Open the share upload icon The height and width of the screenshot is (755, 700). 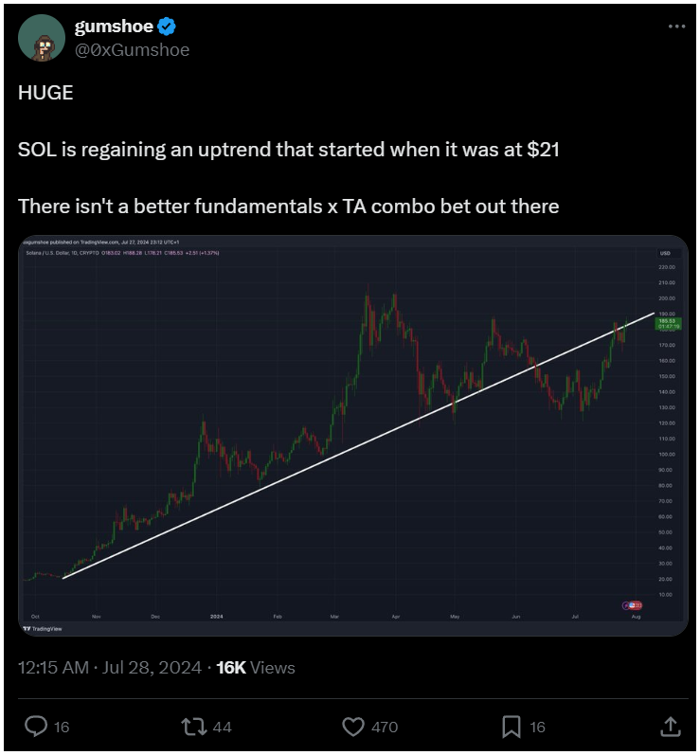tap(670, 727)
